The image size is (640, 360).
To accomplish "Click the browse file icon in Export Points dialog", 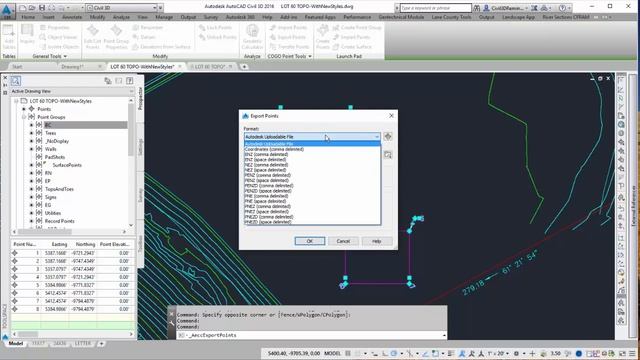I will pyautogui.click(x=388, y=155).
